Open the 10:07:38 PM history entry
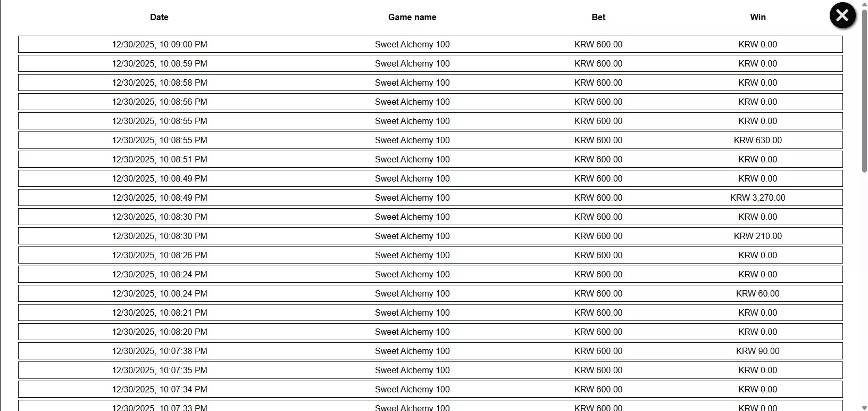Screen dimensions: 868x411 coord(430,351)
